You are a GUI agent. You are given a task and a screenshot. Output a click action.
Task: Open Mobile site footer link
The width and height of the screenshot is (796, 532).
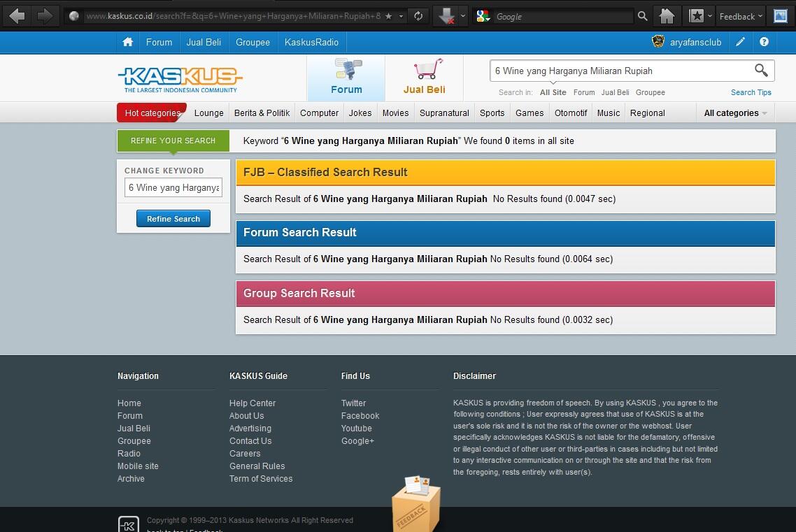(138, 466)
